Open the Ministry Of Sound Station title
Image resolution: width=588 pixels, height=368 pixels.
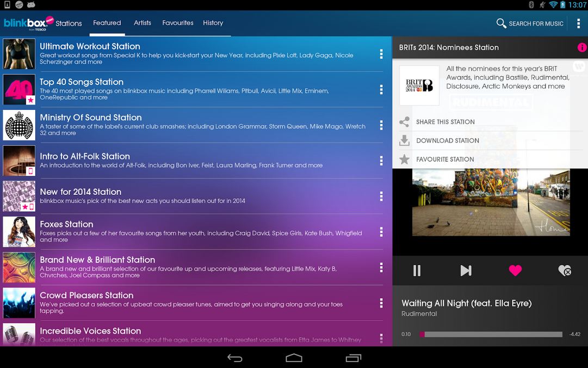pos(91,118)
